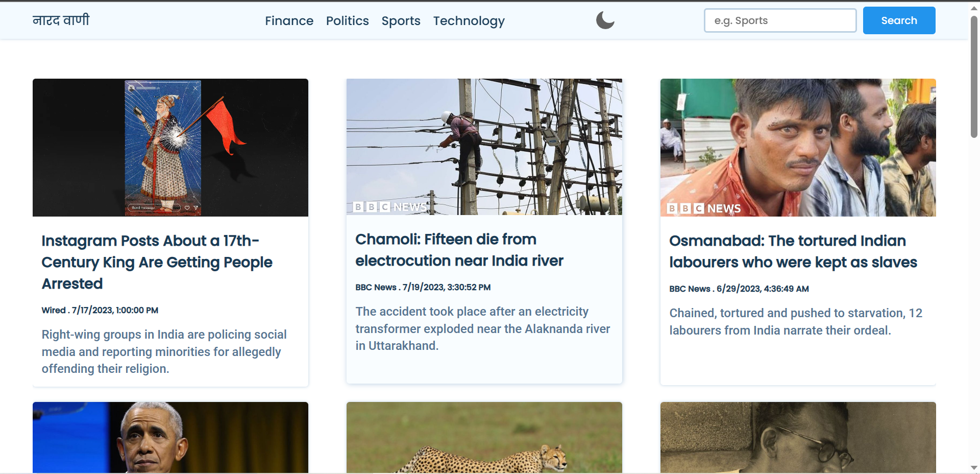
Task: Read the Chamoli electrocution story
Action: tap(459, 250)
